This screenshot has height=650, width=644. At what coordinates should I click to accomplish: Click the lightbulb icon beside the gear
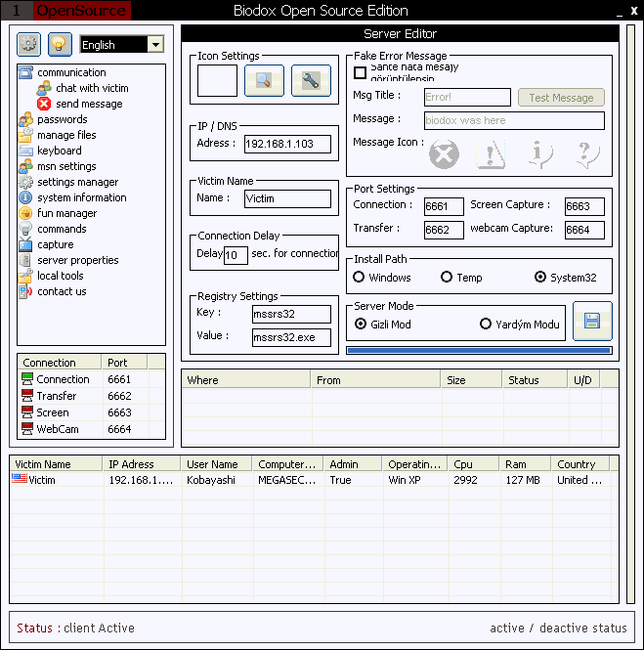[x=60, y=44]
